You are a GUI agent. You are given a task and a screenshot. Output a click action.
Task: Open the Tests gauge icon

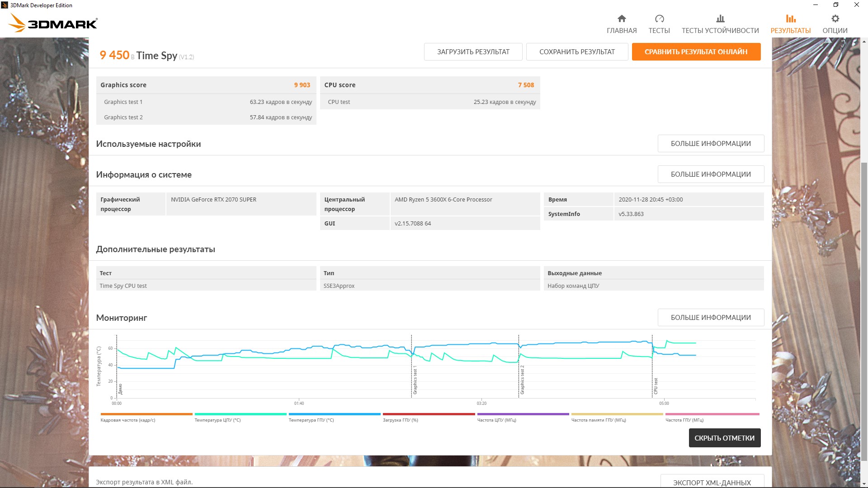pyautogui.click(x=659, y=19)
